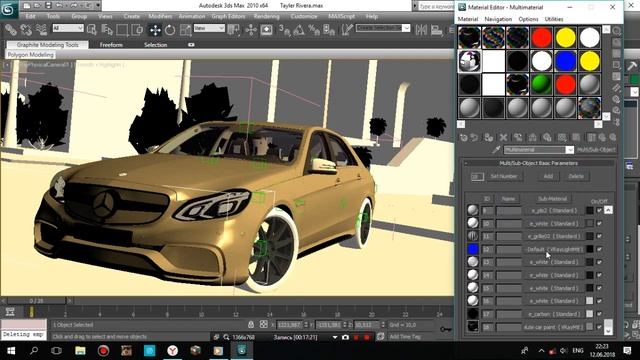This screenshot has width=640, height=360.
Task: Click the Set Number button
Action: click(504, 176)
